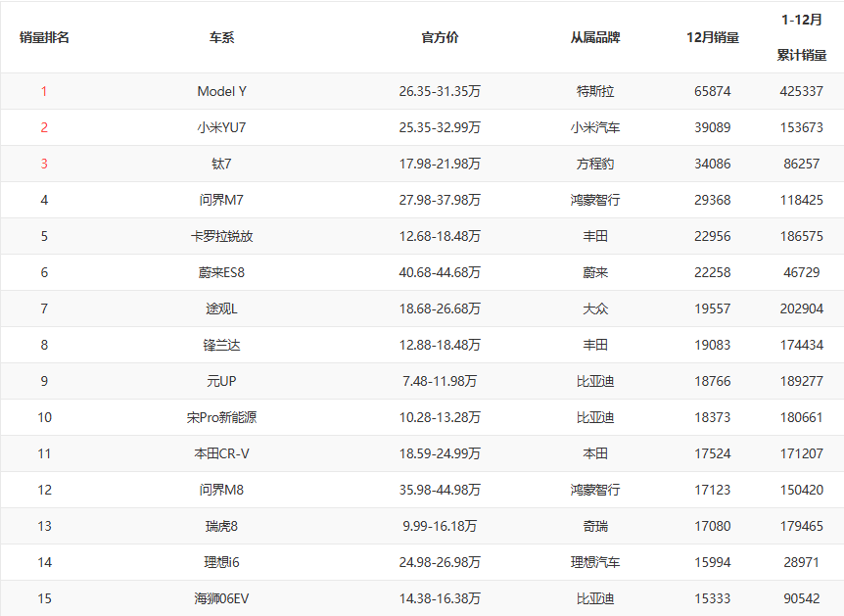The height and width of the screenshot is (616, 844).
Task: Click cumulative sales value 425337
Action: tap(802, 91)
